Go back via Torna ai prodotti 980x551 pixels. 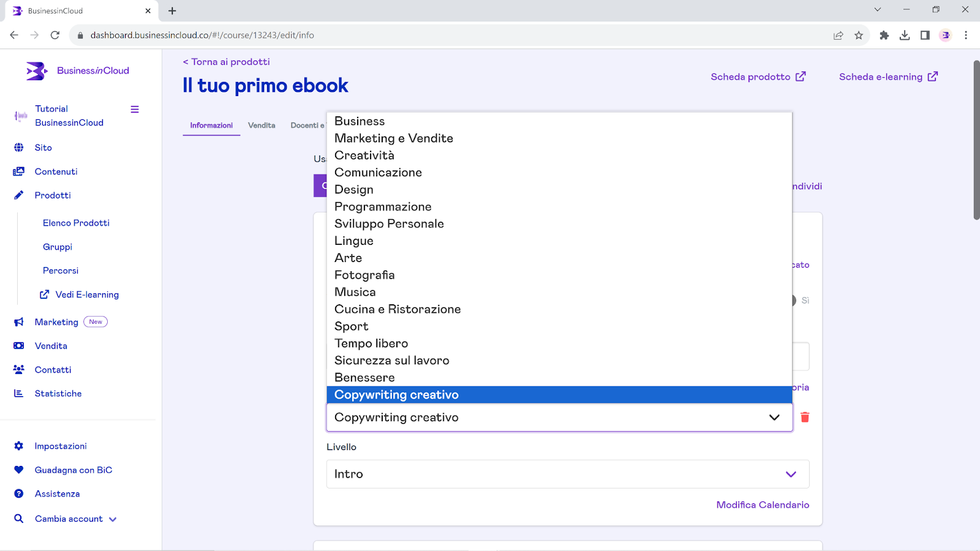click(226, 62)
